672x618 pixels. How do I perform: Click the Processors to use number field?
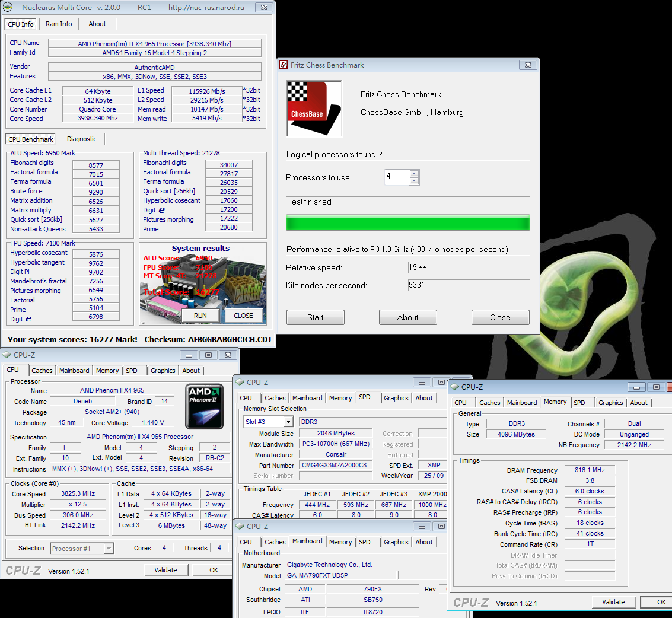(x=396, y=177)
